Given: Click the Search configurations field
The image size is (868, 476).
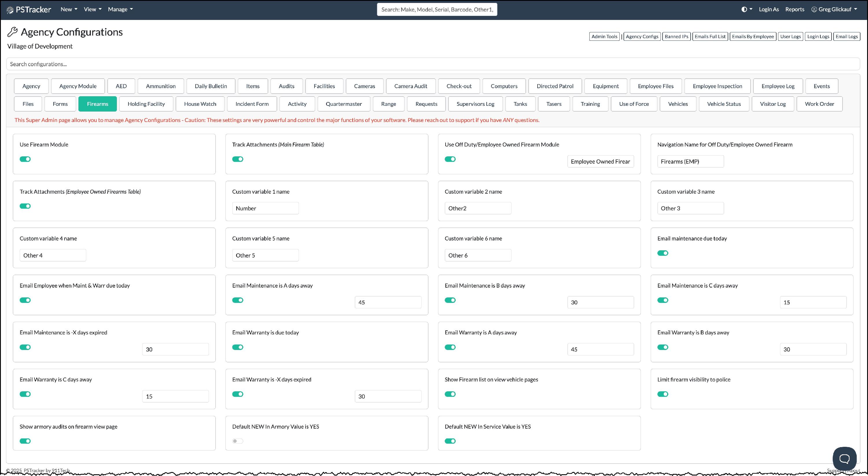Looking at the screenshot, I should 433,64.
